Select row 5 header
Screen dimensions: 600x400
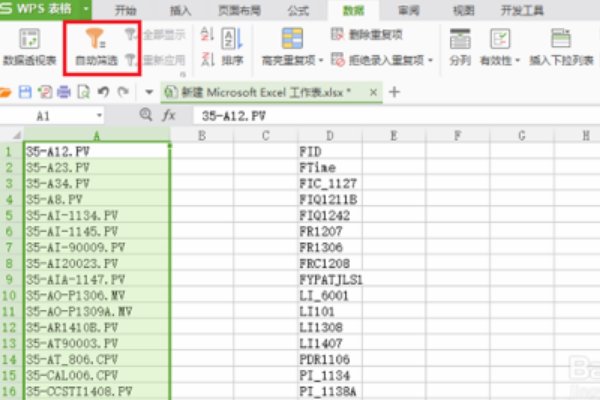[9, 215]
